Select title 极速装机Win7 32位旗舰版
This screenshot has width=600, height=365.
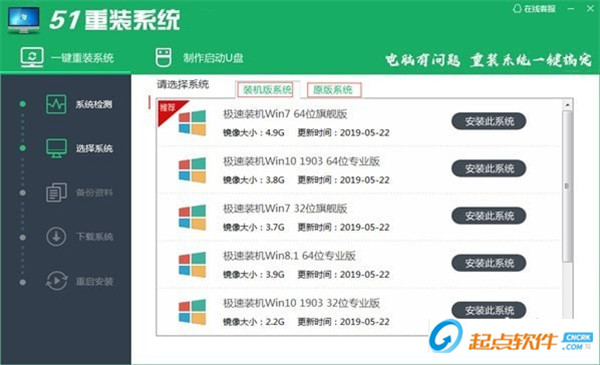(x=285, y=209)
